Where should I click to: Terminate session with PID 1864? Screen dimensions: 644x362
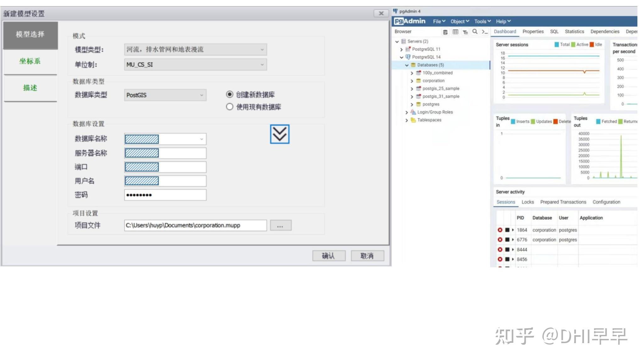500,230
